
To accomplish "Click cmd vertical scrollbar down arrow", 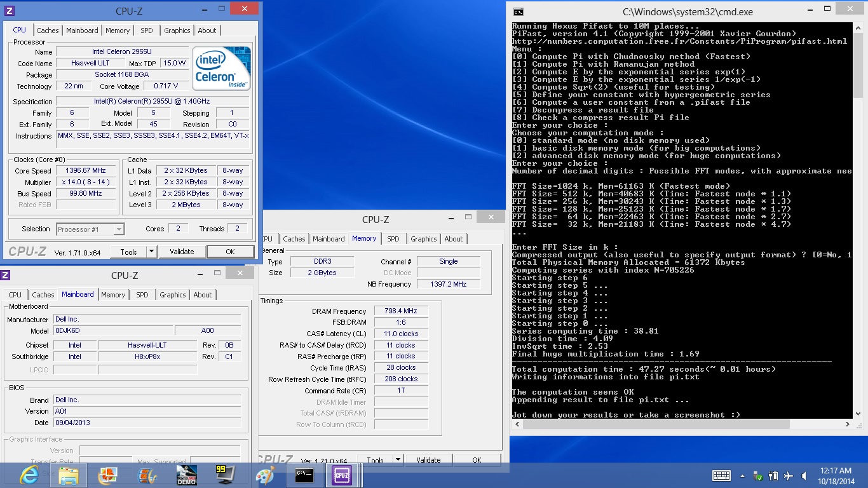I will coord(858,414).
